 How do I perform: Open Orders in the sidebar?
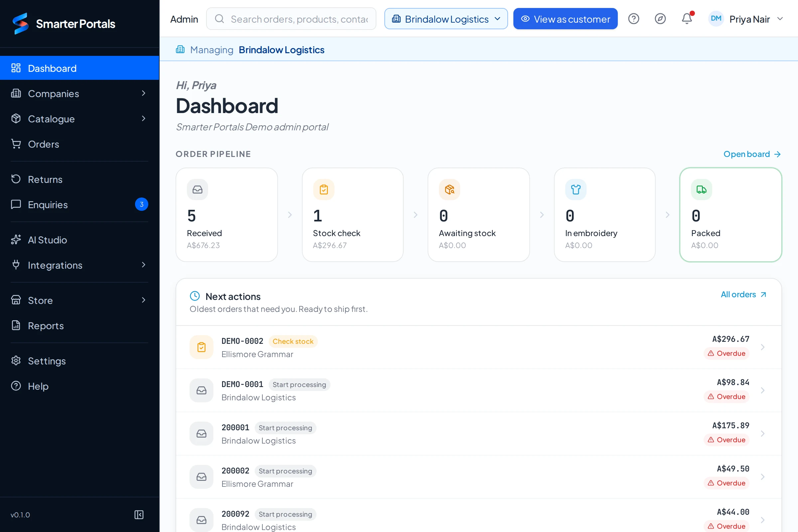point(79,144)
